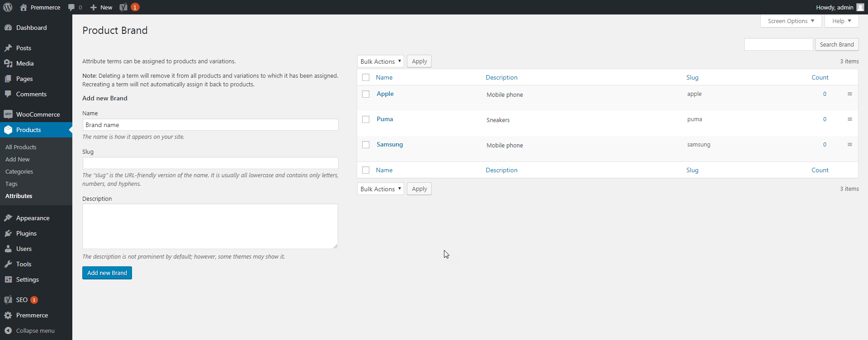The height and width of the screenshot is (340, 868).
Task: Click the WordPress logo icon in admin bar
Action: pyautogui.click(x=8, y=7)
